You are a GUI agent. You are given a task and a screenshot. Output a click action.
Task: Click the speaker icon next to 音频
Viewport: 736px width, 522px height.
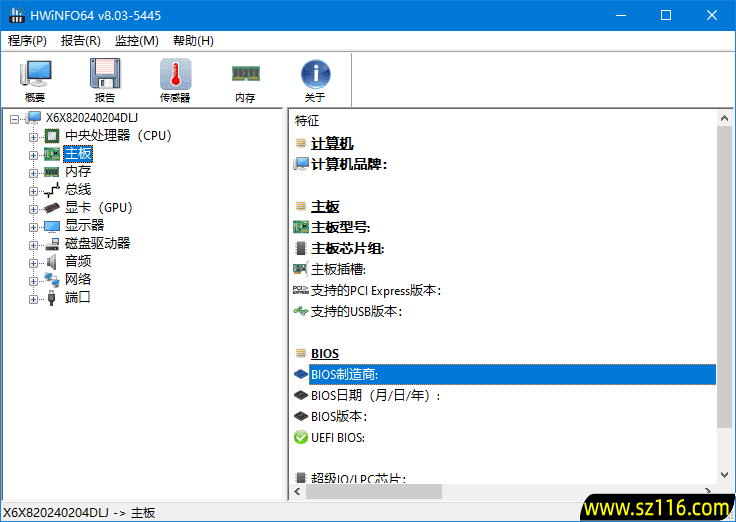click(x=52, y=261)
